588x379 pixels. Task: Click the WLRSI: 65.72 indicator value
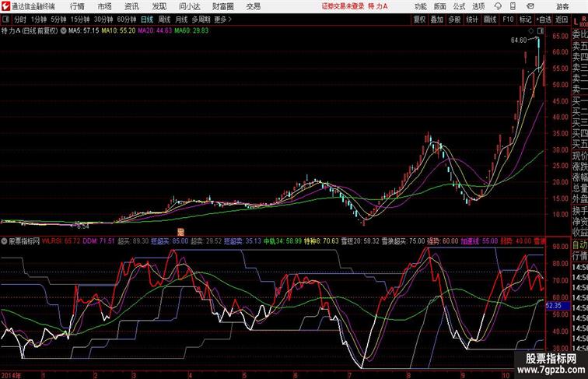point(61,241)
